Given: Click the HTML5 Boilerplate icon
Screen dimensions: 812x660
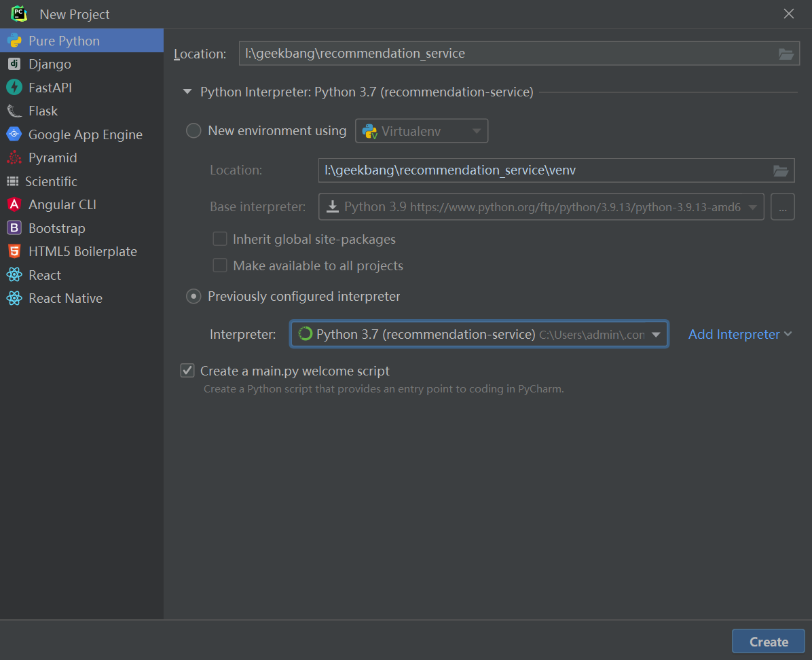Looking at the screenshot, I should point(14,251).
